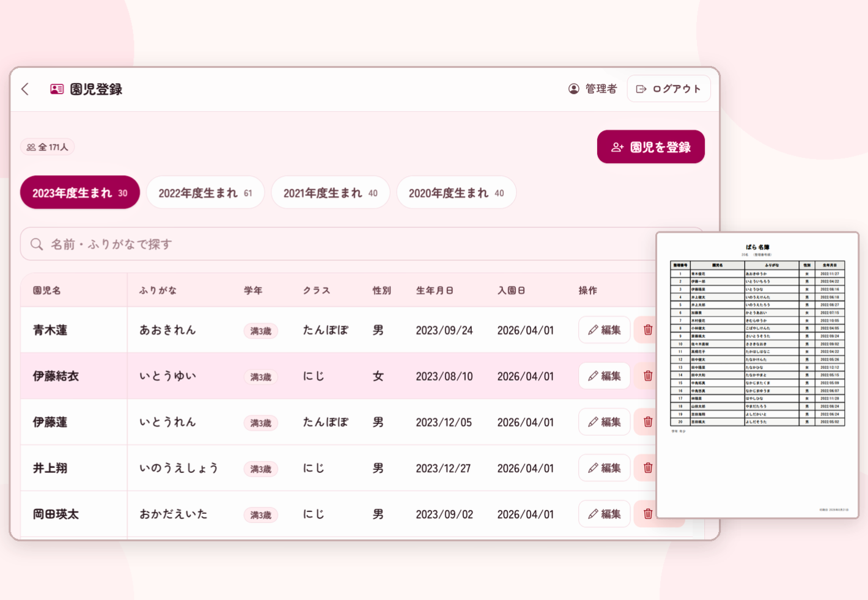Screen dimensions: 868x600
Task: Click the 性別 column header
Action: click(x=382, y=291)
